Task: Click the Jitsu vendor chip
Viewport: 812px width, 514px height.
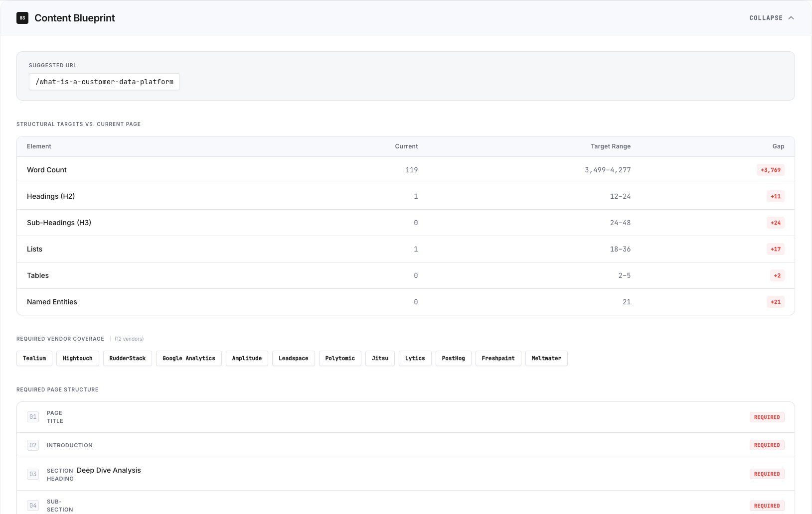Action: click(x=380, y=358)
